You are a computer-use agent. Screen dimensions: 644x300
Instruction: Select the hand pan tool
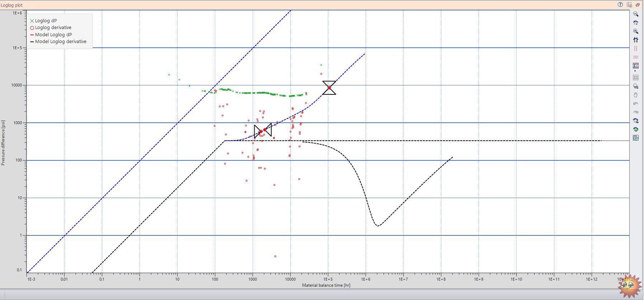(636, 95)
